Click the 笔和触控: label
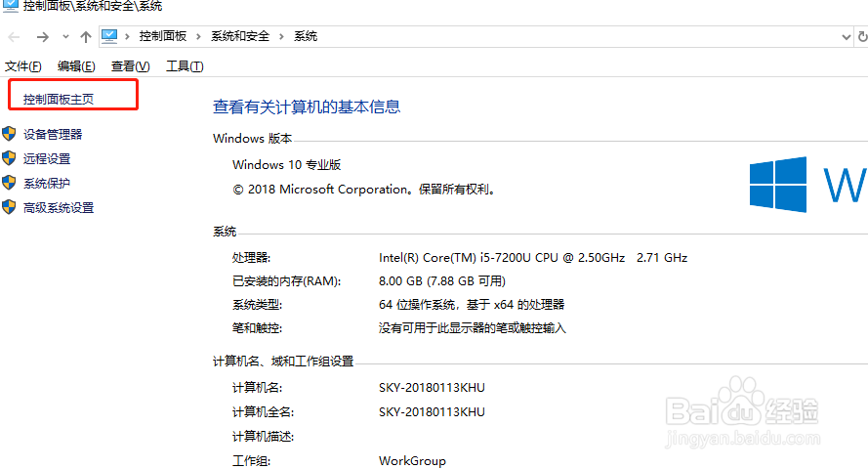The width and height of the screenshot is (868, 469). [x=258, y=328]
